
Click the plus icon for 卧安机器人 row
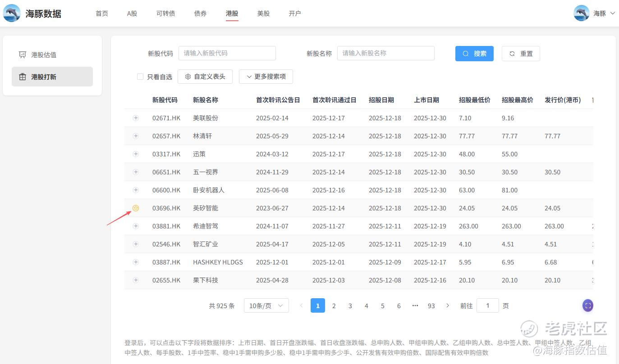click(x=136, y=190)
